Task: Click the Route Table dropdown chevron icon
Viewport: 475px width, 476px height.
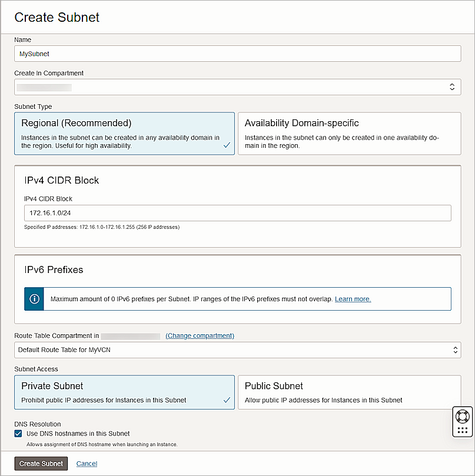Action: coord(454,349)
